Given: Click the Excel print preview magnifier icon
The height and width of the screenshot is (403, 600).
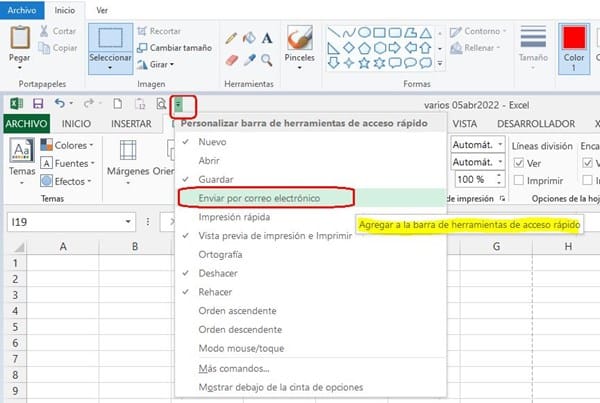Looking at the screenshot, I should [161, 104].
